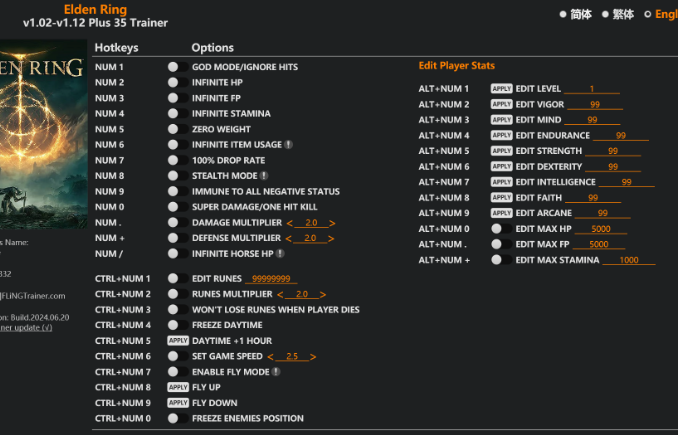Increase Runes Multiplier with right arrow
Screen dimensions: 678x435
323,295
